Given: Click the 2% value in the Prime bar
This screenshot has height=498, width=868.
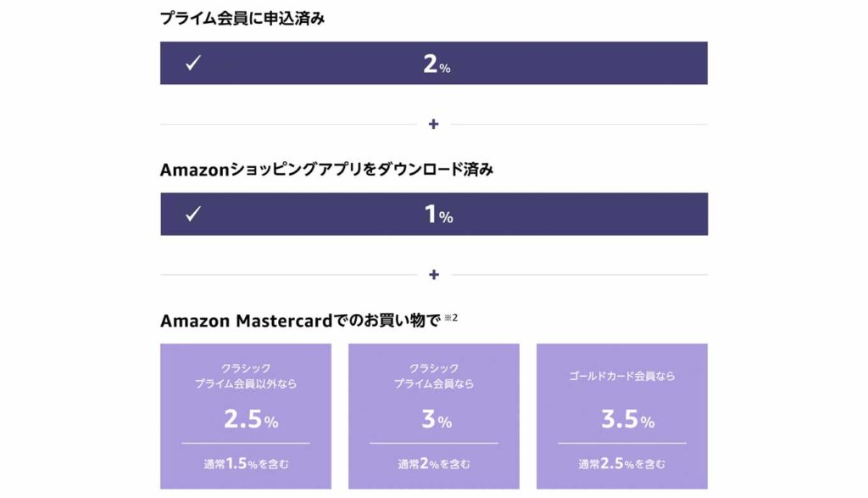Looking at the screenshot, I should (437, 64).
